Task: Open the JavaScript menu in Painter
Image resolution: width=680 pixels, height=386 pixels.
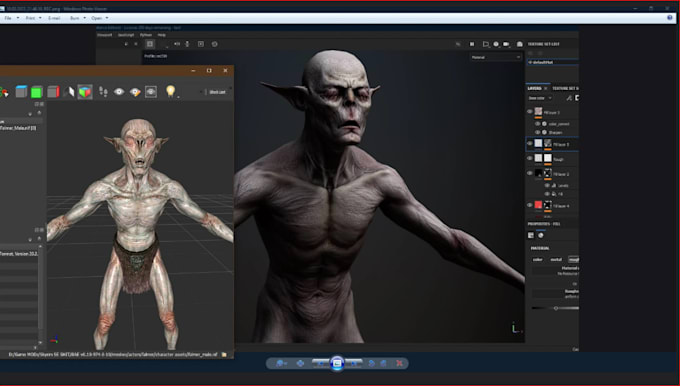Action: click(x=126, y=35)
